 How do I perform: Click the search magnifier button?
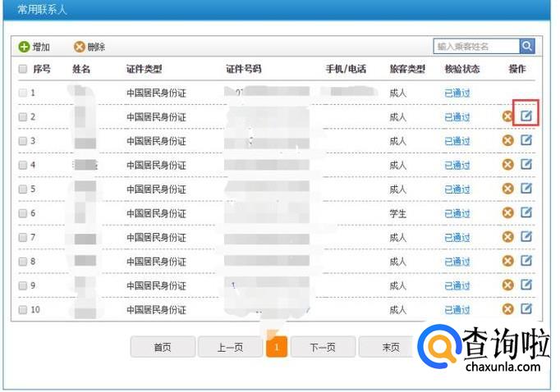(x=527, y=46)
